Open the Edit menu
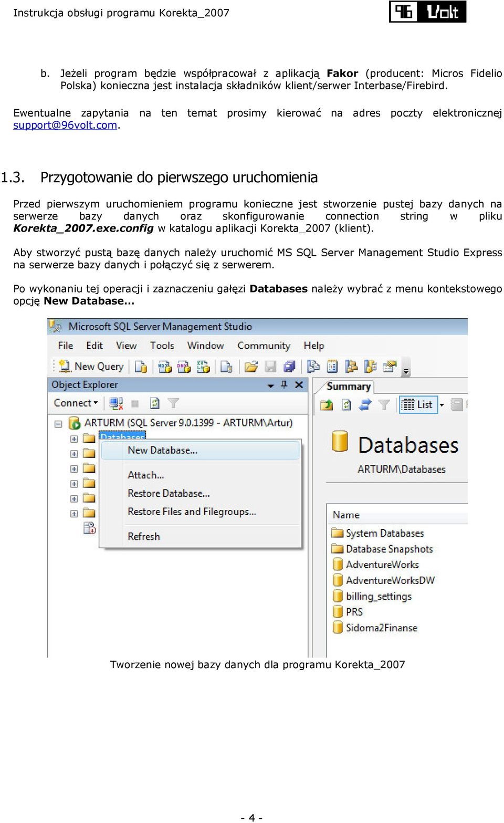504x823 pixels. (94, 346)
